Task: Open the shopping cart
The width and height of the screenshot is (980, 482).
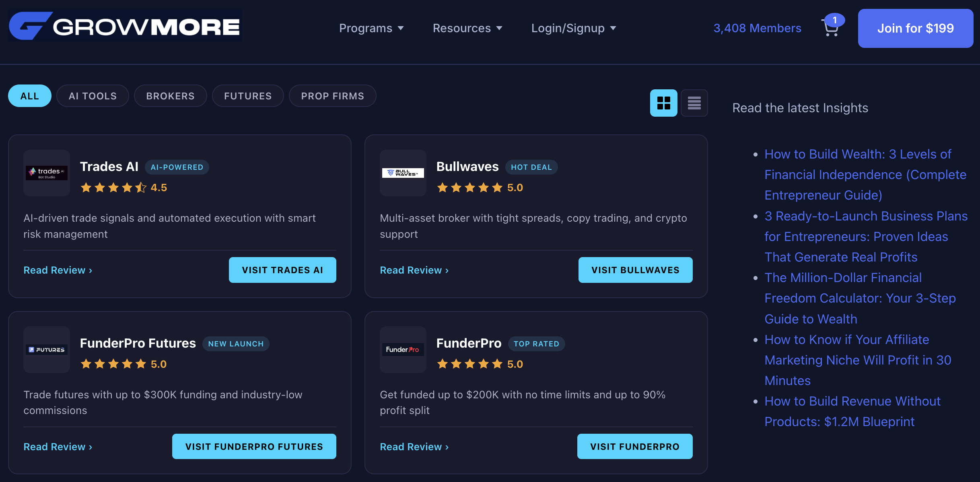Action: (x=831, y=28)
